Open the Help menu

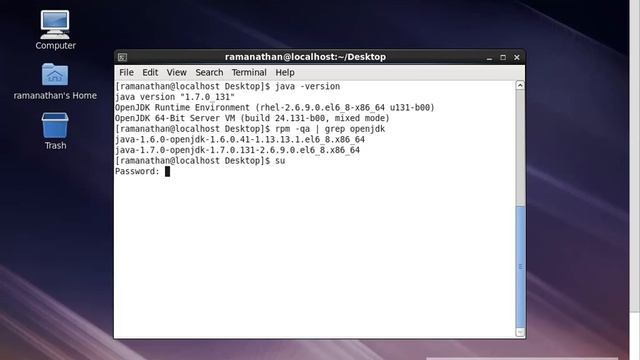pos(284,72)
